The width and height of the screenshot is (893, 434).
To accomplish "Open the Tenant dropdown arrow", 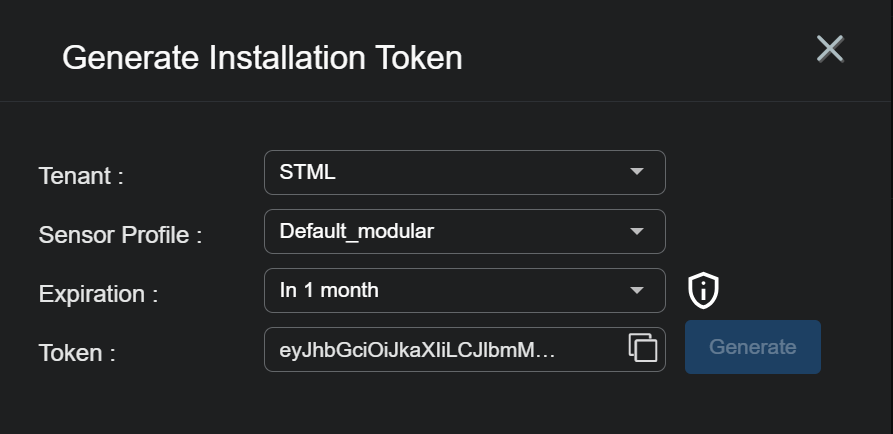I will click(x=637, y=172).
